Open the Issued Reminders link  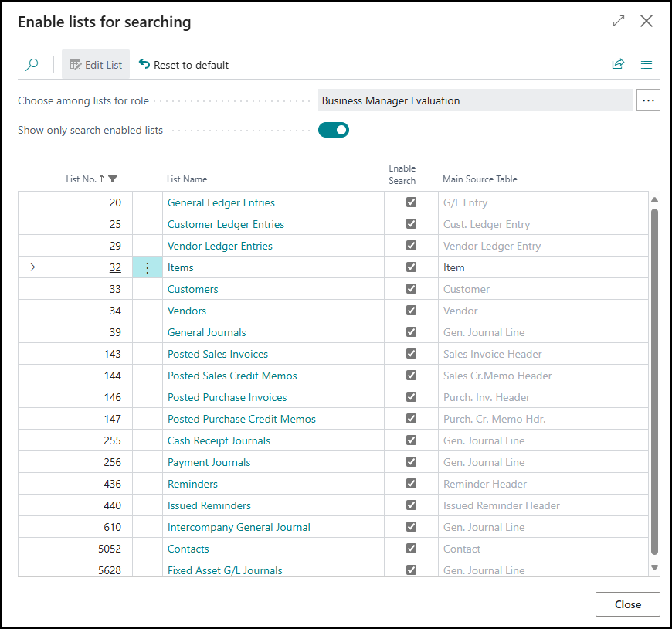point(209,505)
